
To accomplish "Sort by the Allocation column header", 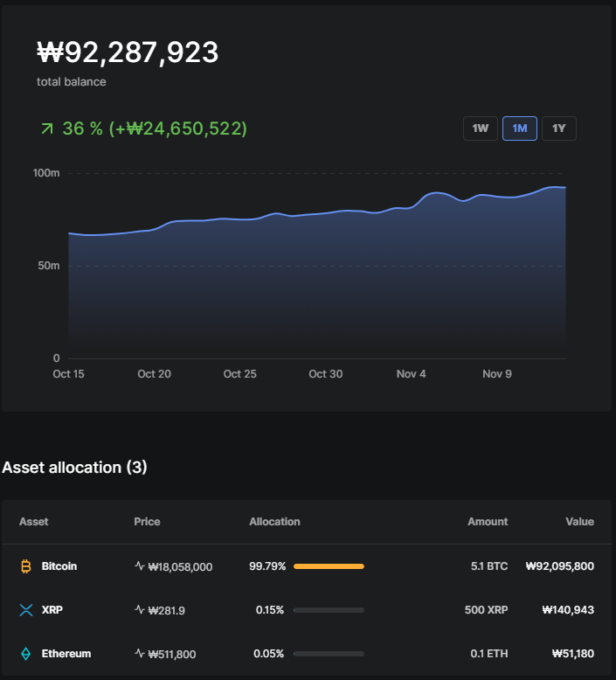I will tap(274, 522).
